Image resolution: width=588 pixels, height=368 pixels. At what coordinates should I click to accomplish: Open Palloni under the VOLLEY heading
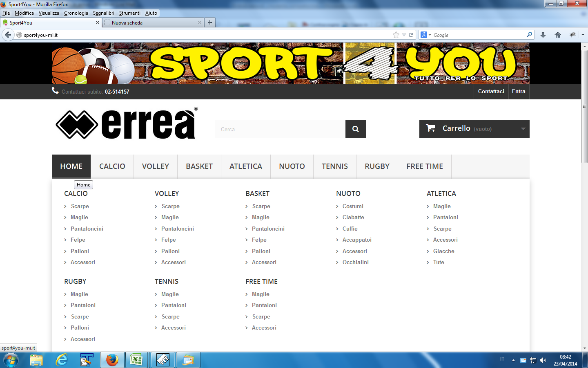point(170,251)
